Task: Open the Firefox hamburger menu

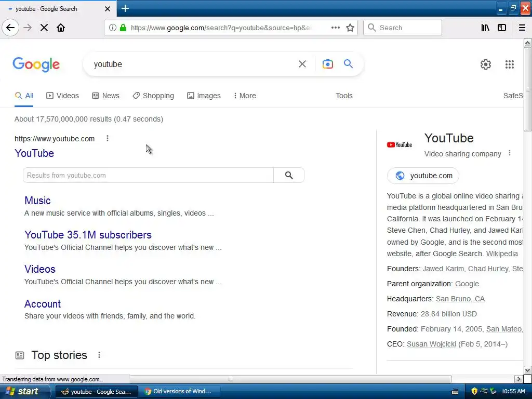Action: point(522,28)
